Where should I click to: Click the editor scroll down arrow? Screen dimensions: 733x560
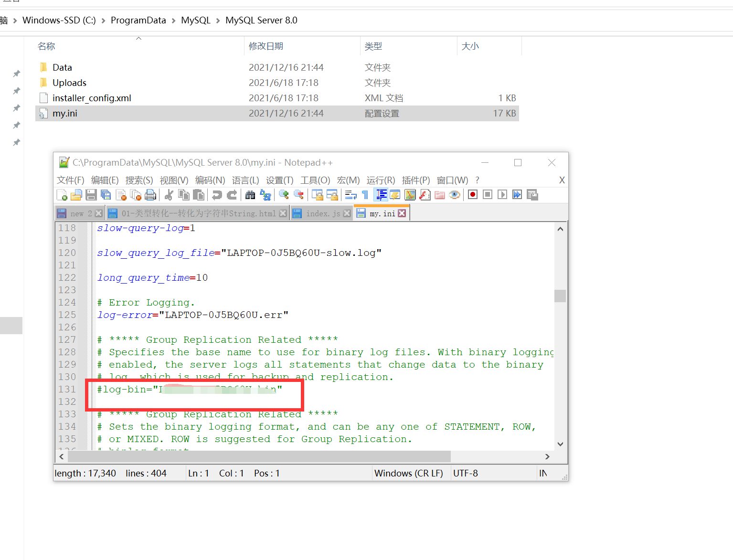tap(560, 444)
